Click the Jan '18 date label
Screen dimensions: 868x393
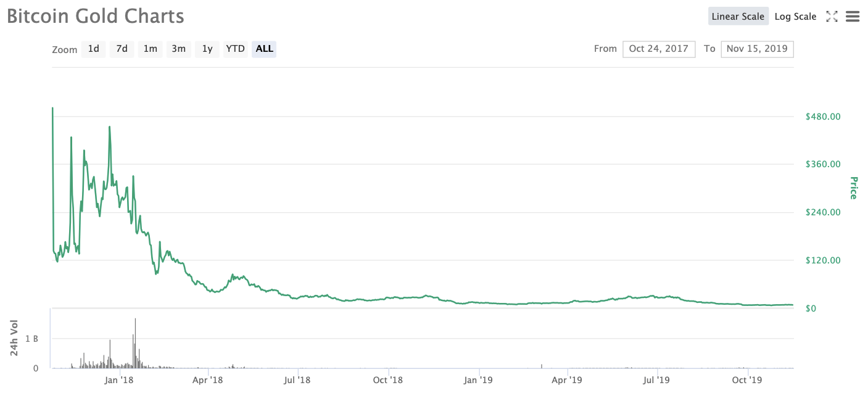pos(119,380)
